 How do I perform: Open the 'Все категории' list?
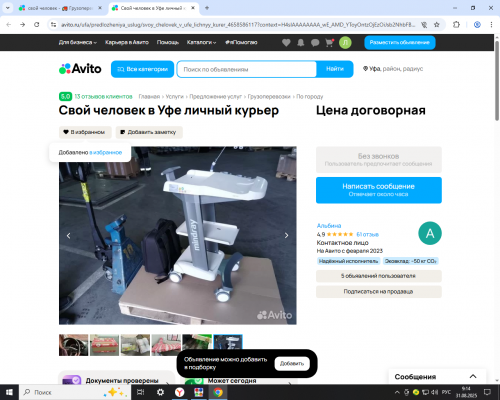142,69
